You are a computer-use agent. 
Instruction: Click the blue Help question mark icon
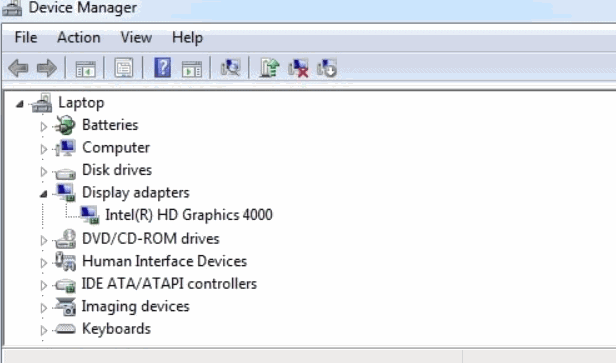(162, 68)
